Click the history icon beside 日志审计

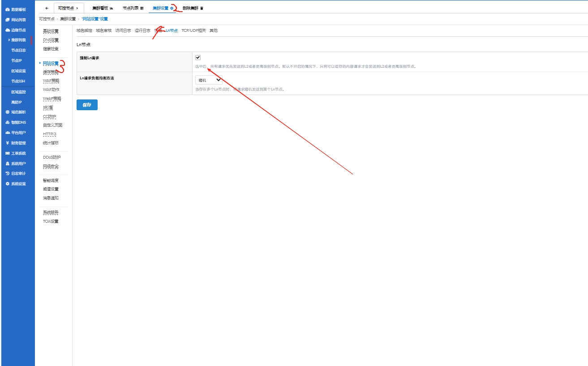click(x=8, y=173)
